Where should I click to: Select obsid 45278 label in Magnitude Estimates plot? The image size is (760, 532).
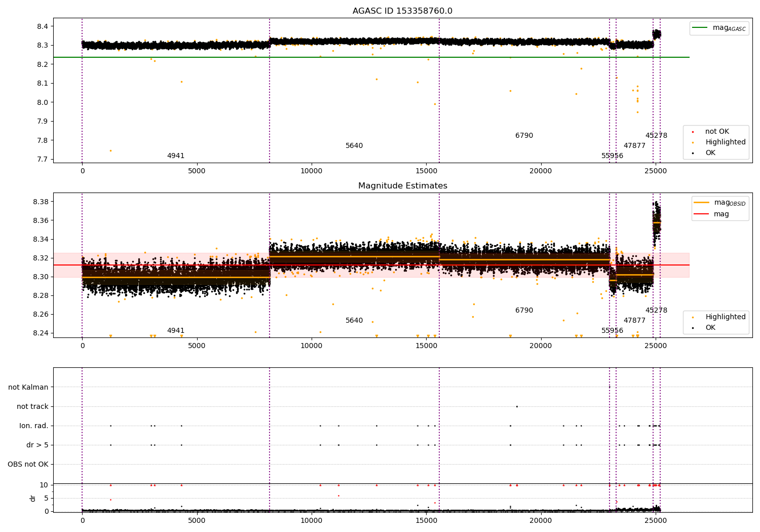coord(656,311)
